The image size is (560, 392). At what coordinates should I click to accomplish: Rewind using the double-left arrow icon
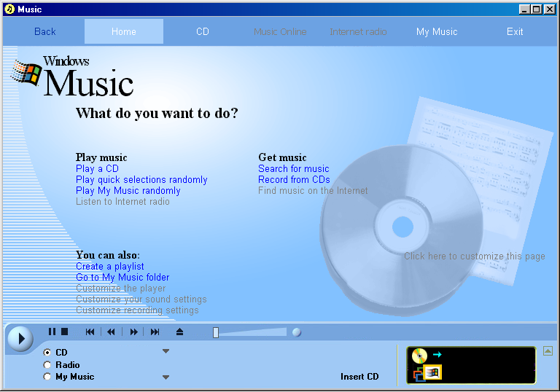[x=111, y=332]
